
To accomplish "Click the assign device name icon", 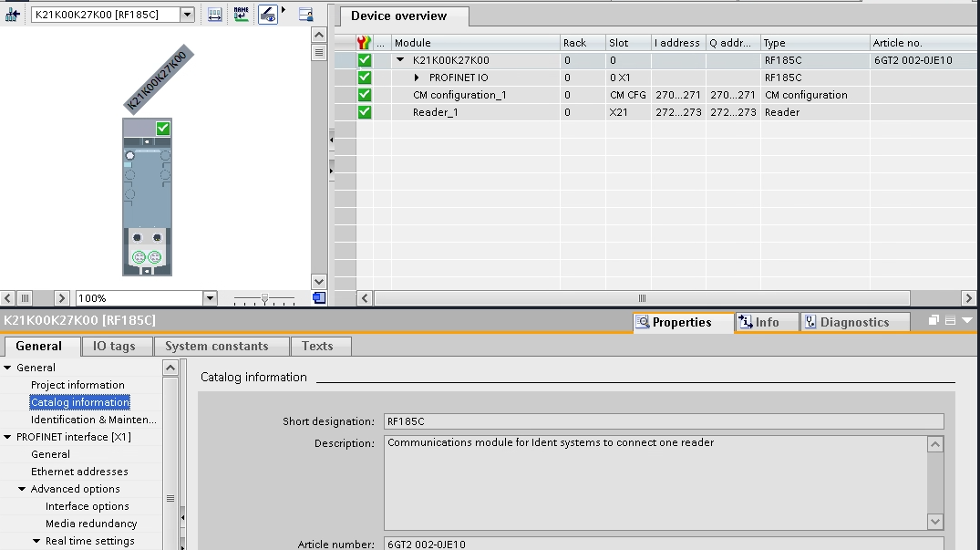I will point(242,15).
